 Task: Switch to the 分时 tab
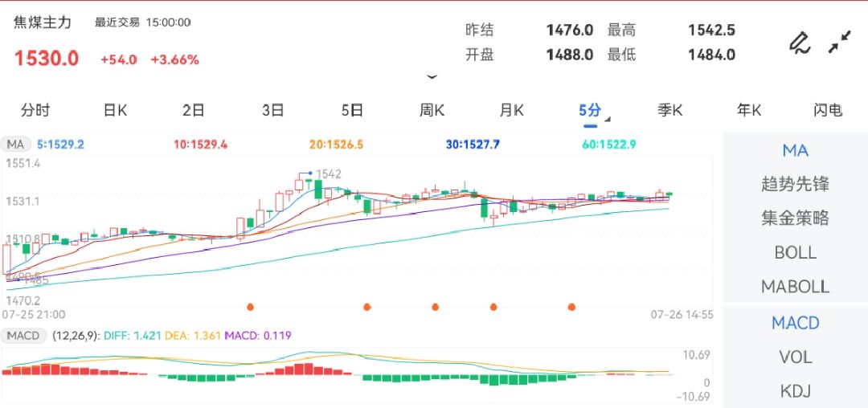coord(35,110)
